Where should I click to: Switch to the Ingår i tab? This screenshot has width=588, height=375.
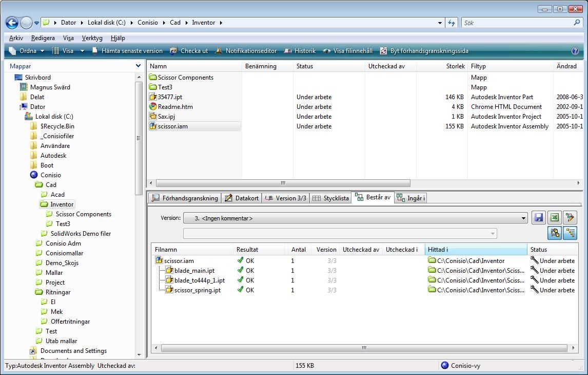(x=410, y=198)
